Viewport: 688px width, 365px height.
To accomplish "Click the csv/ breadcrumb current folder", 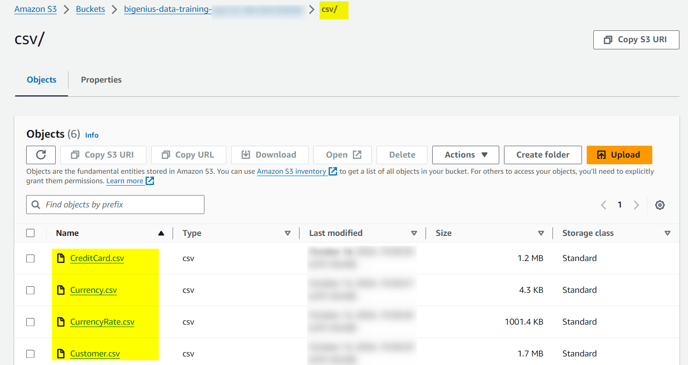I will (x=329, y=9).
